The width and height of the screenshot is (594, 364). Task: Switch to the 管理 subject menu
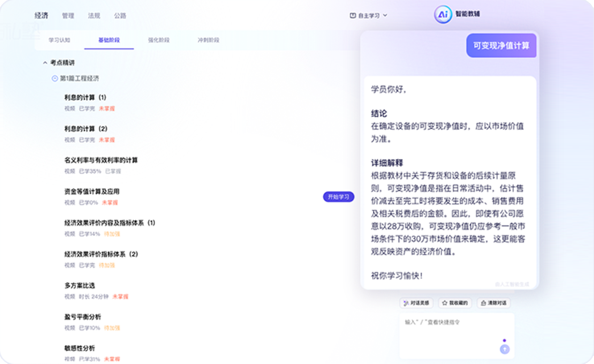pos(68,16)
